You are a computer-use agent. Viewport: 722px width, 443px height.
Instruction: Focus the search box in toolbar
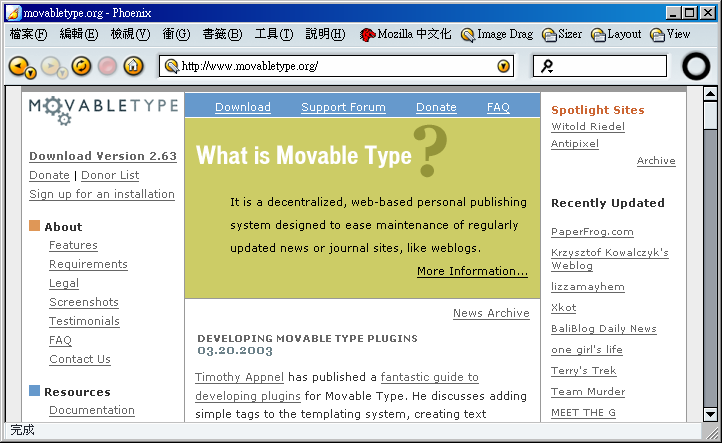600,66
